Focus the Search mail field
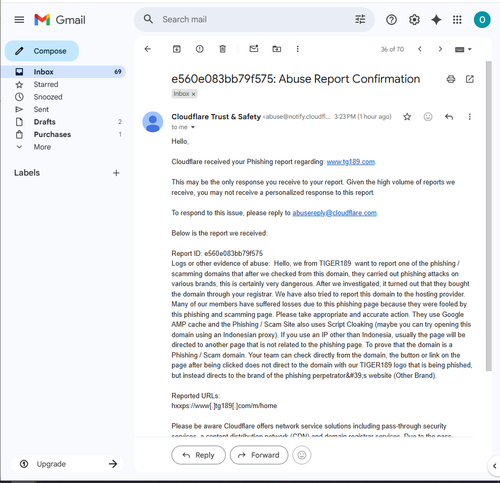 [253, 19]
